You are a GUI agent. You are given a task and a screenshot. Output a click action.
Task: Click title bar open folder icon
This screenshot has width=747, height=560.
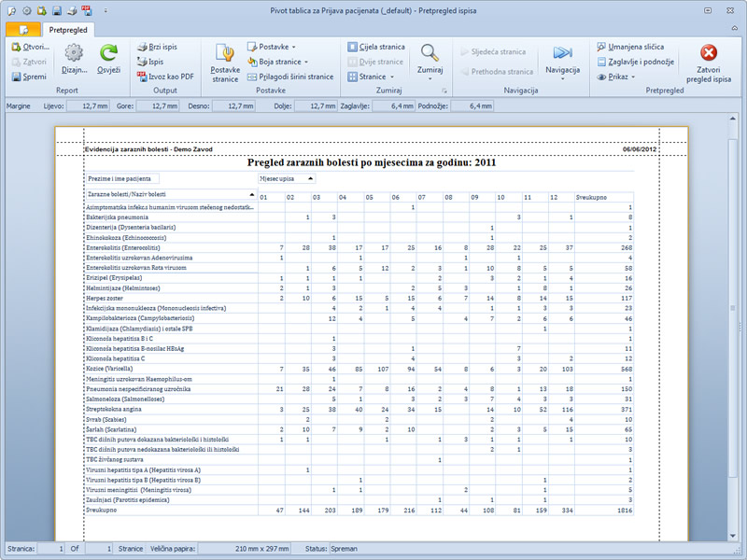42,10
